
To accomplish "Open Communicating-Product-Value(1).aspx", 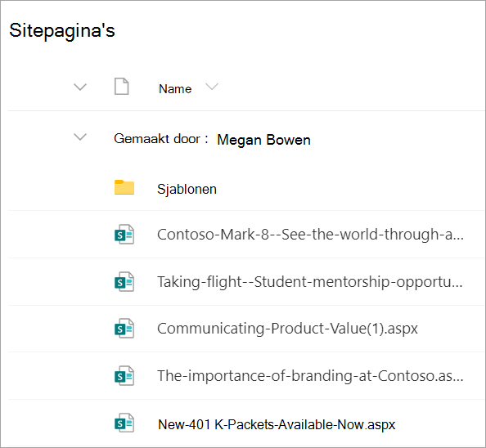I will [x=288, y=329].
